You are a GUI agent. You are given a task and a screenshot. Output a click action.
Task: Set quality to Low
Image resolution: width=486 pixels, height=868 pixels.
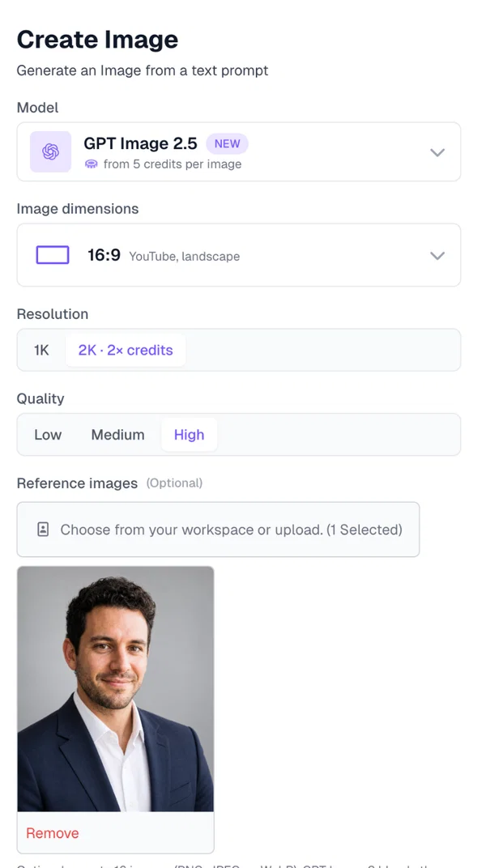point(48,435)
